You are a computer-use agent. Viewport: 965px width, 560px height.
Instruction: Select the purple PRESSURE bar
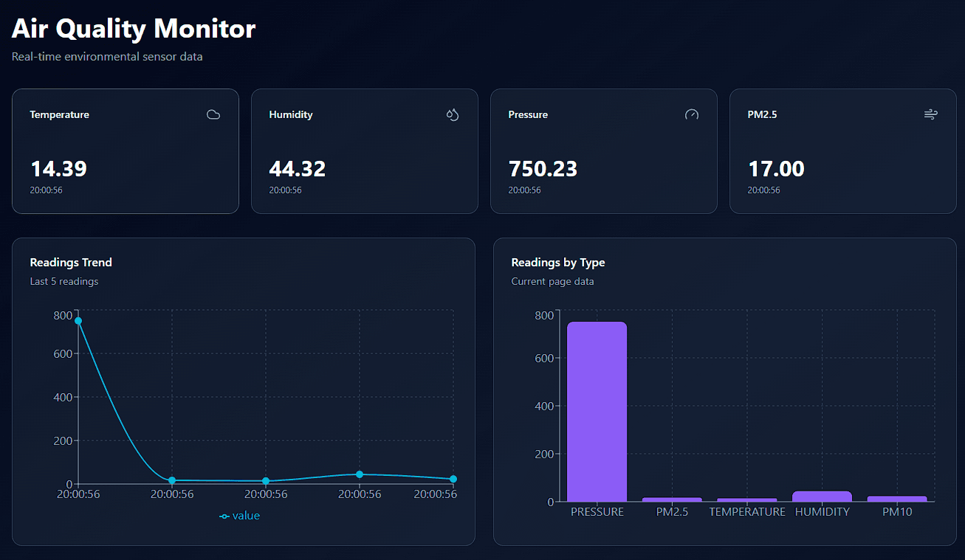coord(597,412)
